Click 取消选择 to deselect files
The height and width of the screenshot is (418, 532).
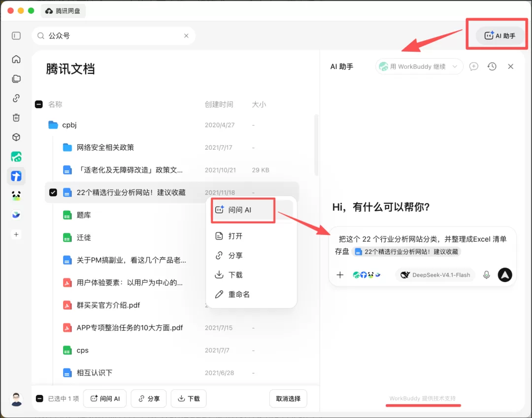tap(288, 399)
